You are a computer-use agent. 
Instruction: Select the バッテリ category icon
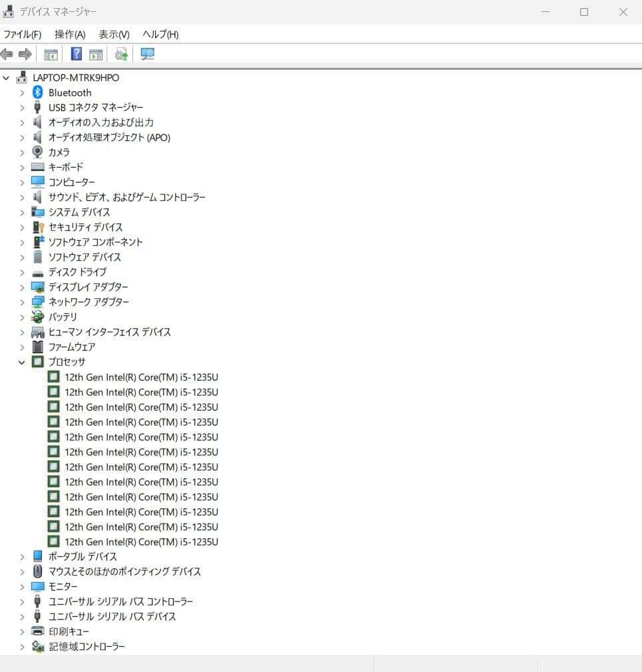coord(38,317)
